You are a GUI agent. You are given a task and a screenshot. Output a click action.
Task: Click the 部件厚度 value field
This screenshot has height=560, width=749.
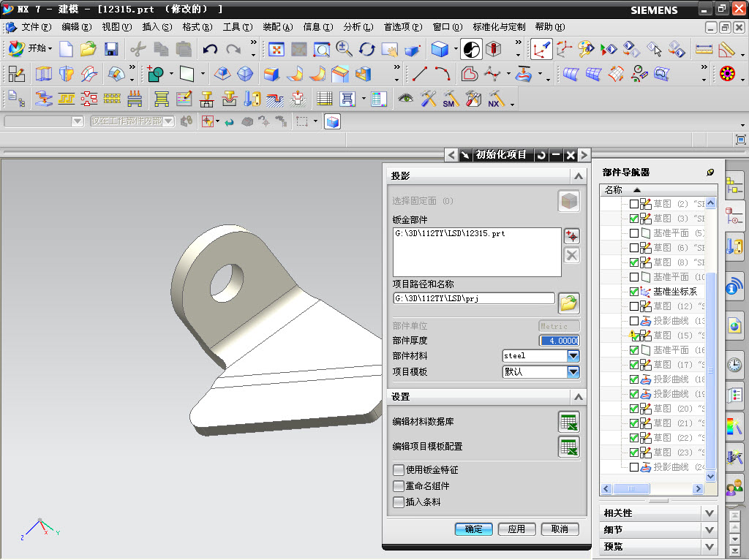click(x=560, y=341)
